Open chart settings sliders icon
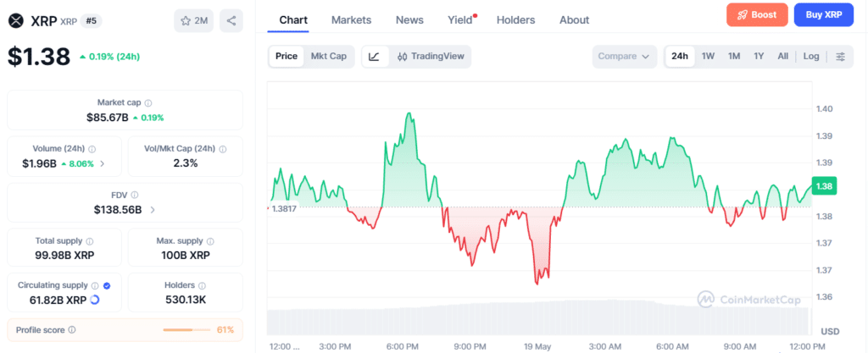 (x=840, y=57)
